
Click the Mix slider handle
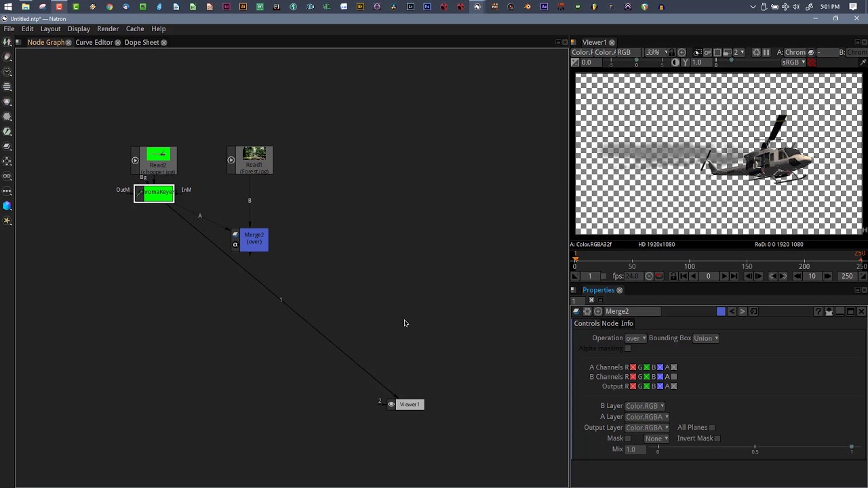(852, 447)
